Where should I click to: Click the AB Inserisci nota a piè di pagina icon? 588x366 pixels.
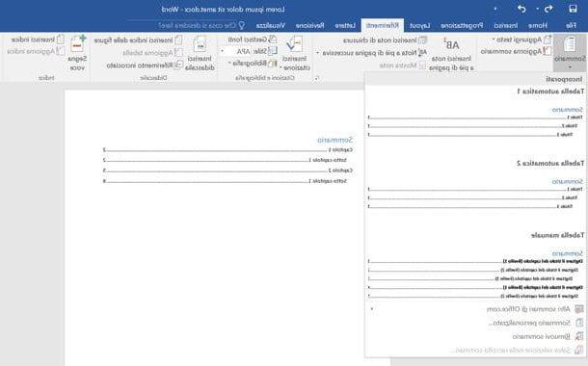451,44
